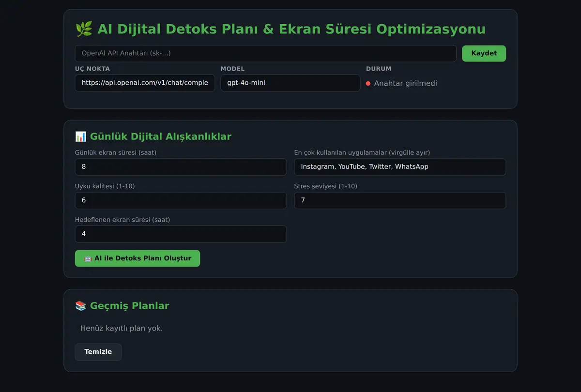Click the Uyku kalitesi field with 6
The height and width of the screenshot is (392, 581).
(181, 200)
